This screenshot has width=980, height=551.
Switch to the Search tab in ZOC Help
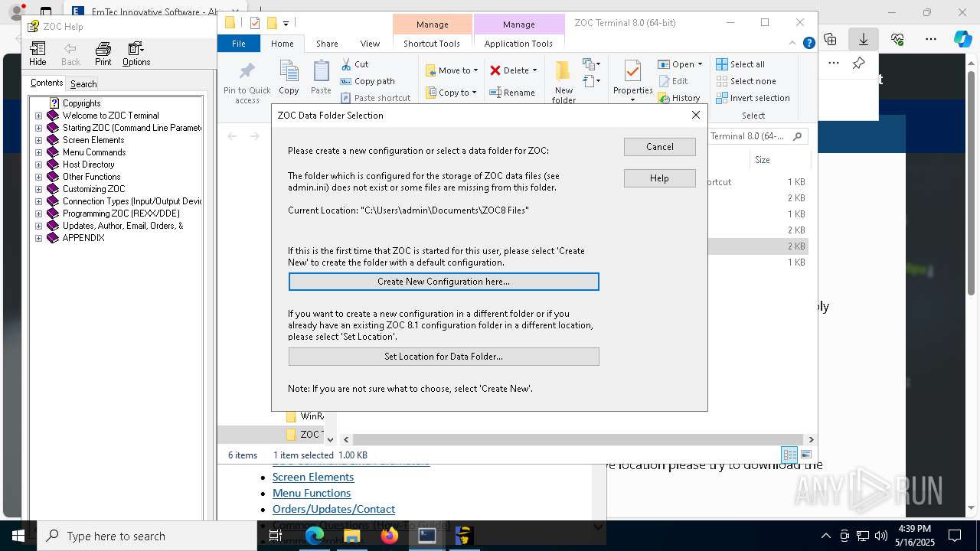click(83, 84)
